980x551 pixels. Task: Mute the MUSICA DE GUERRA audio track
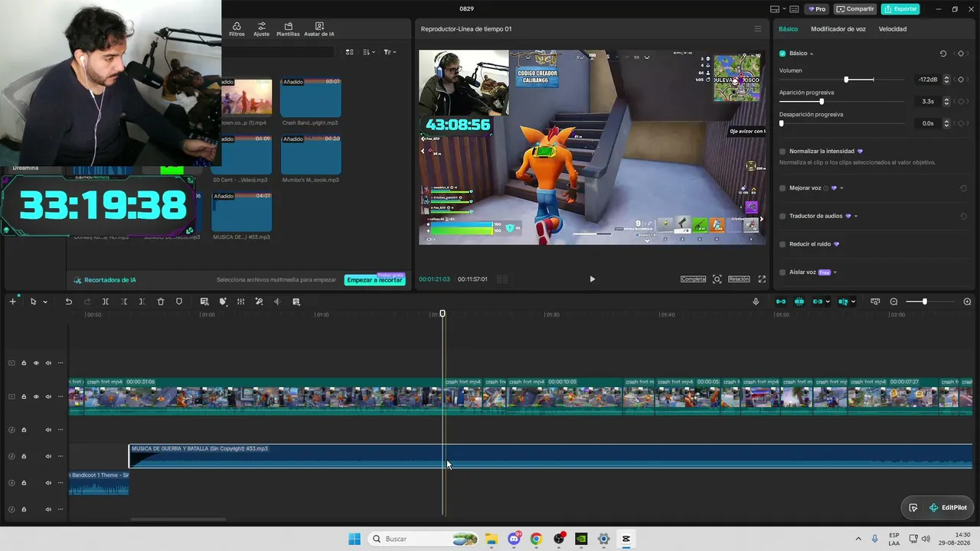coord(48,457)
